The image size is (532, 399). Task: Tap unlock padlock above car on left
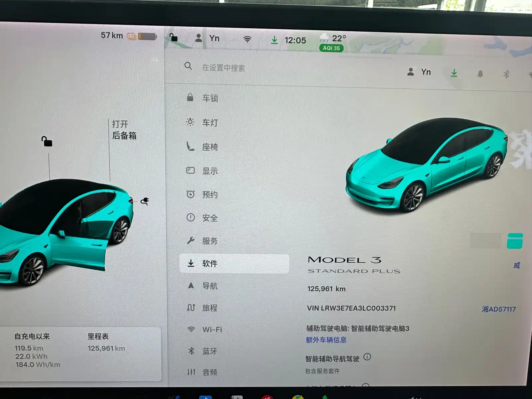47,141
